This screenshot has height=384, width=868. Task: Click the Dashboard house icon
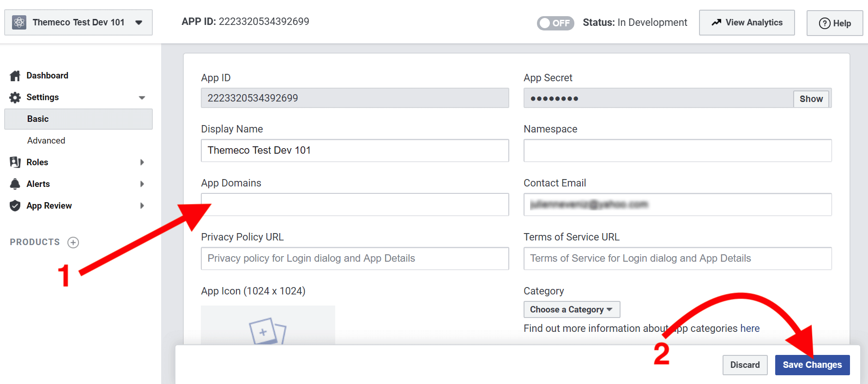click(15, 76)
